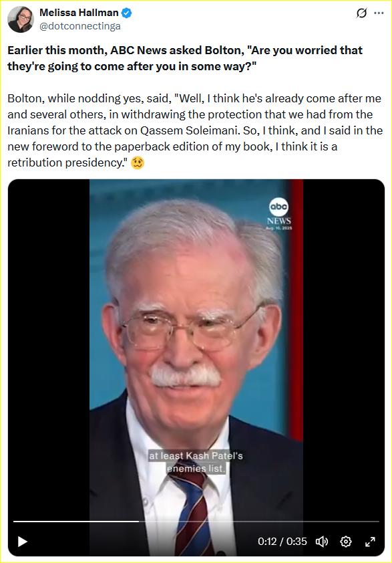Click the bold tweet headline text
The height and width of the screenshot is (563, 392).
tap(185, 58)
